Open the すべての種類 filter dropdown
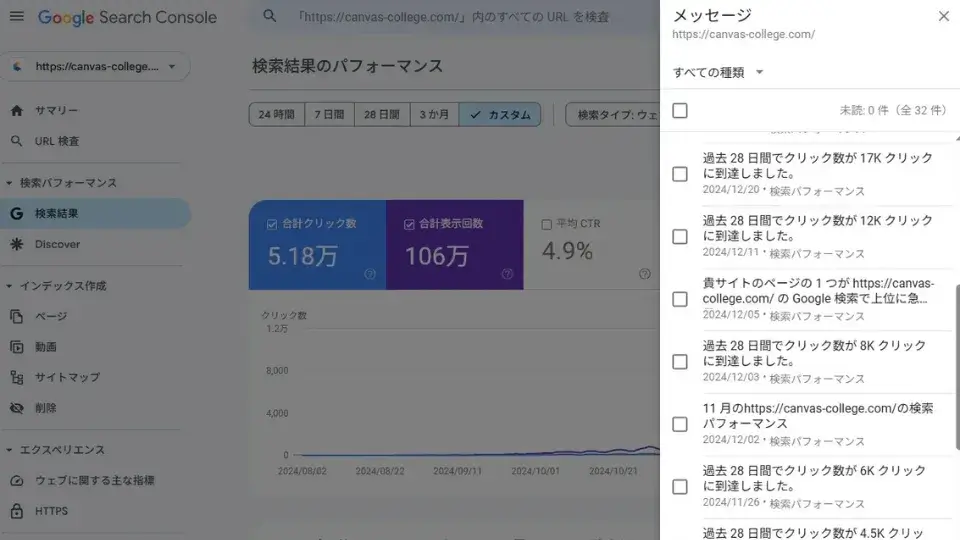Image resolution: width=960 pixels, height=540 pixels. [x=718, y=72]
